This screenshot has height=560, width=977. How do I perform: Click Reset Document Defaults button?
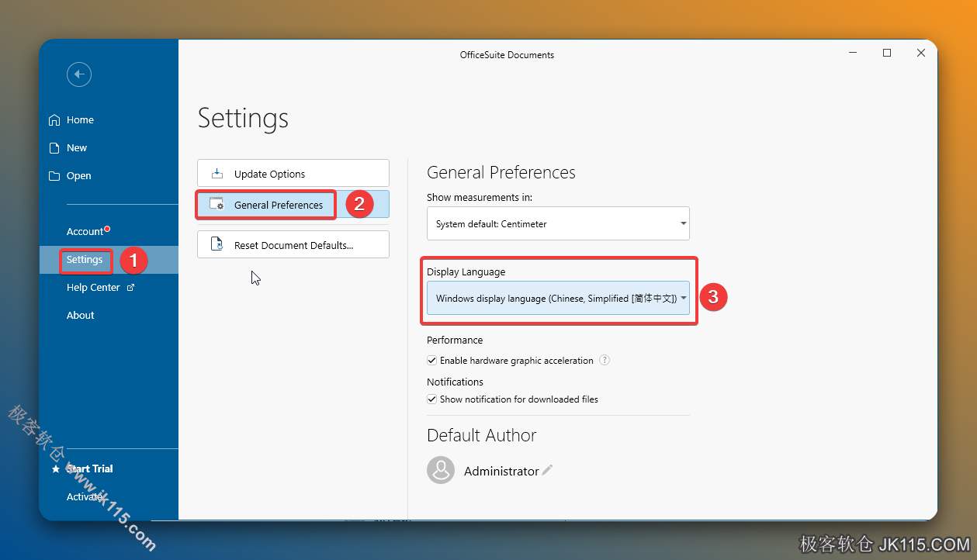click(x=293, y=244)
